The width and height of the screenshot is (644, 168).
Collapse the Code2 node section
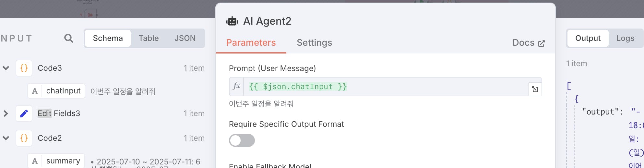pos(6,138)
